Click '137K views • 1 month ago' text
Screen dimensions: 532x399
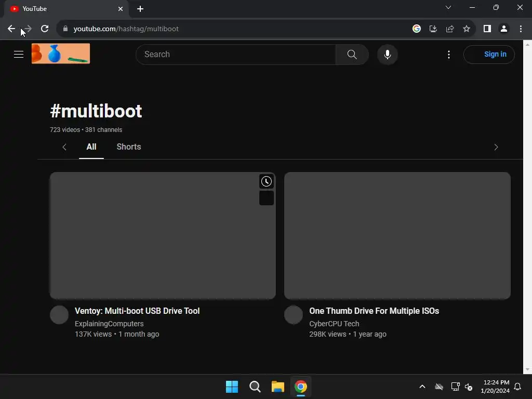[x=117, y=334]
